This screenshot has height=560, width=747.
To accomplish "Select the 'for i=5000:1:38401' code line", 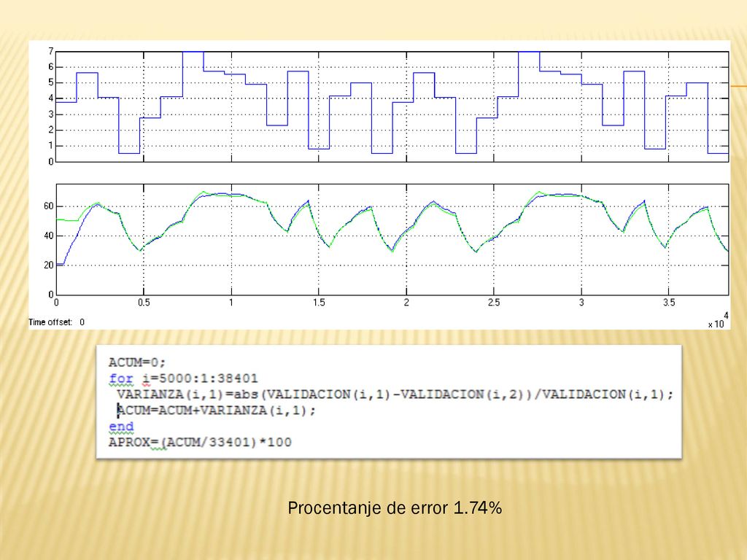I will coord(183,378).
